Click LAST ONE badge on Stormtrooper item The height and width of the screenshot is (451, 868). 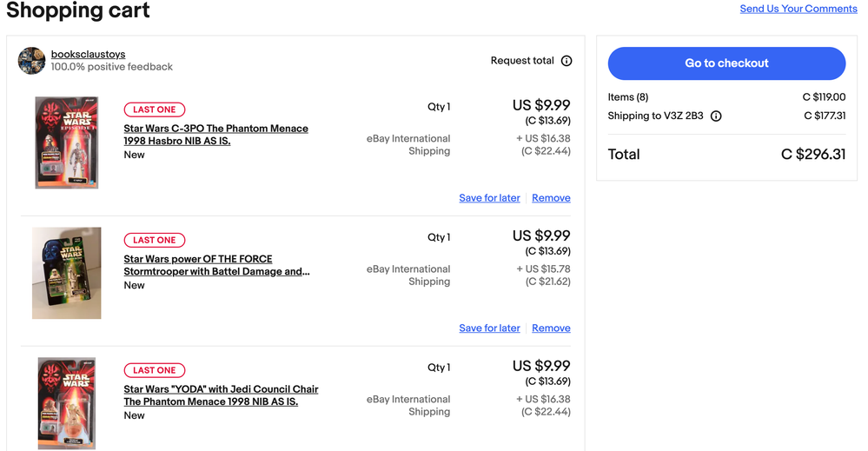(x=155, y=240)
